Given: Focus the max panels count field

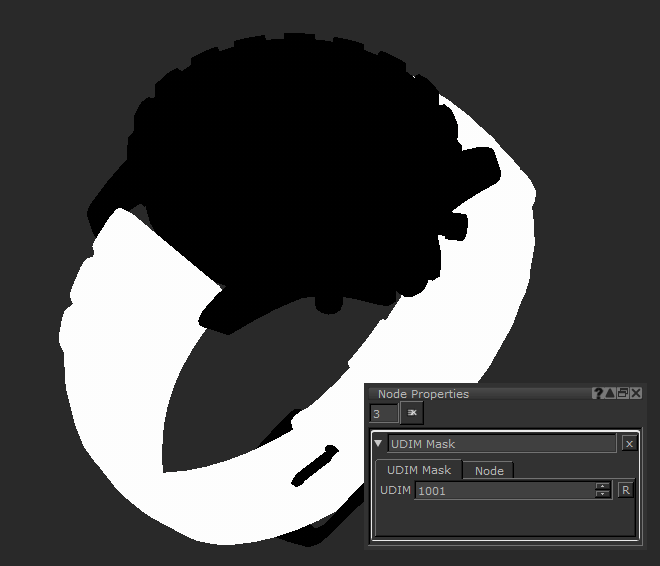Looking at the screenshot, I should pos(383,413).
